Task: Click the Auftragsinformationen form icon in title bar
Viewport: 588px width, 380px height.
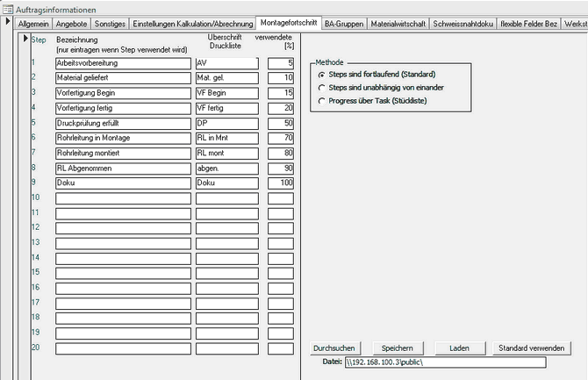Action: coord(8,8)
